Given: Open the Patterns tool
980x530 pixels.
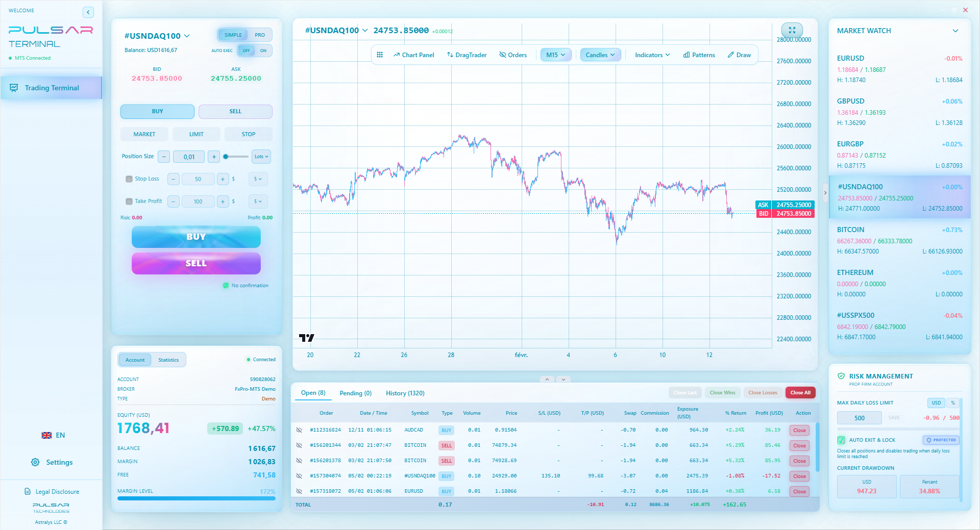Looking at the screenshot, I should point(699,55).
